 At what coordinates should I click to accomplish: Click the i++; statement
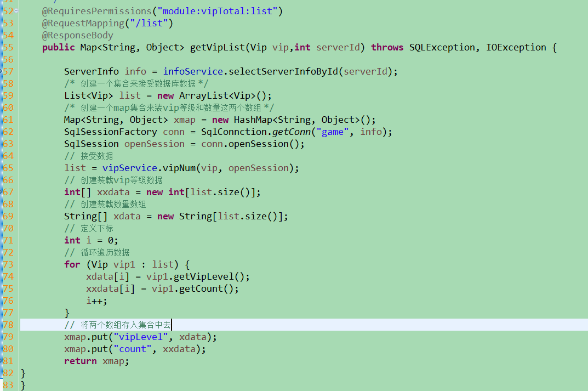point(97,301)
